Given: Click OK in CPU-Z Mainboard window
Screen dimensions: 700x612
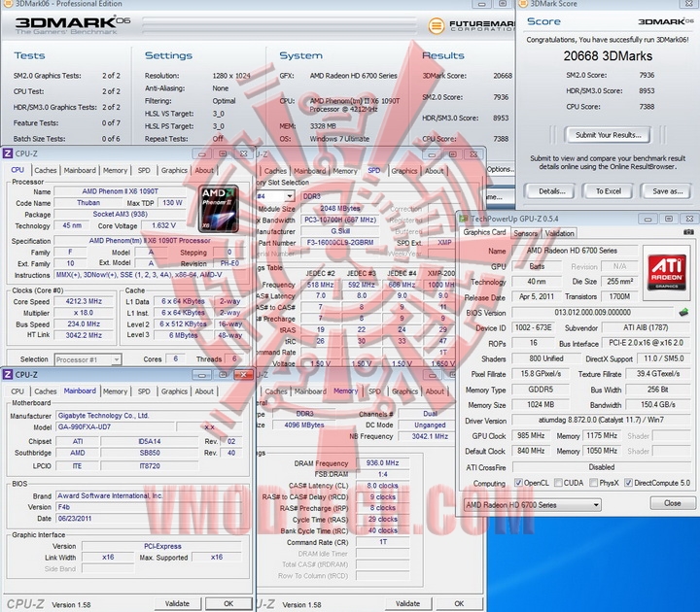Looking at the screenshot, I should [x=228, y=604].
